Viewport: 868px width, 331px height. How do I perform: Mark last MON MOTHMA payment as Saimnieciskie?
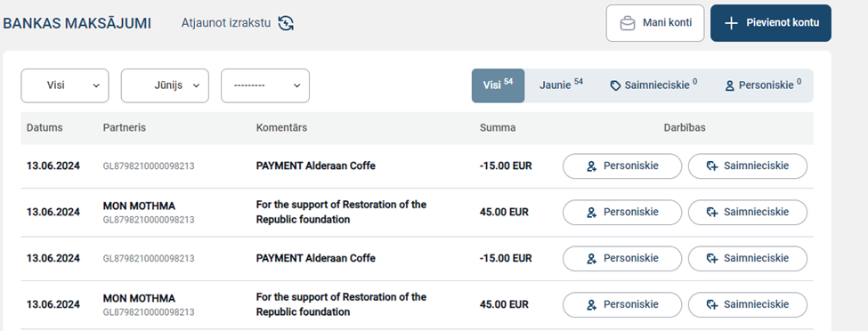pyautogui.click(x=747, y=305)
